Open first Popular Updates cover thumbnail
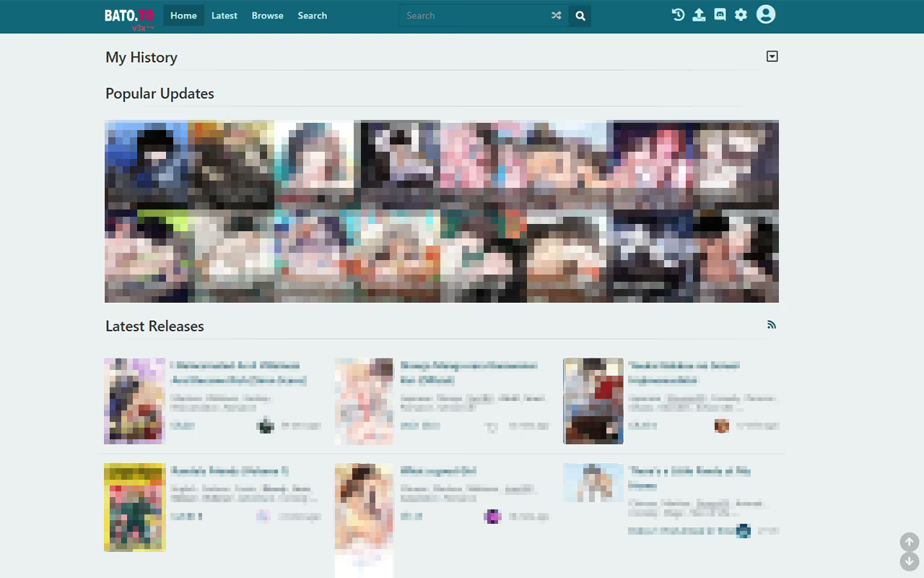Image resolution: width=924 pixels, height=578 pixels. click(147, 165)
